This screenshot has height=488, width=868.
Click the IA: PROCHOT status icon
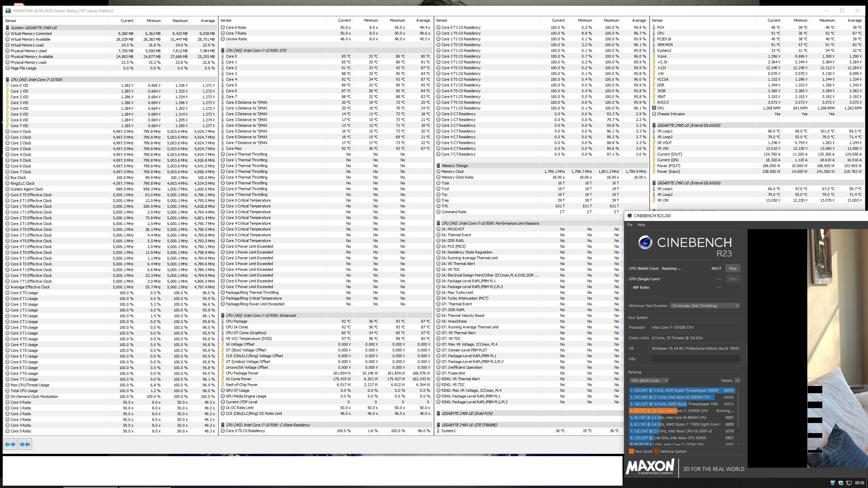[x=438, y=229]
